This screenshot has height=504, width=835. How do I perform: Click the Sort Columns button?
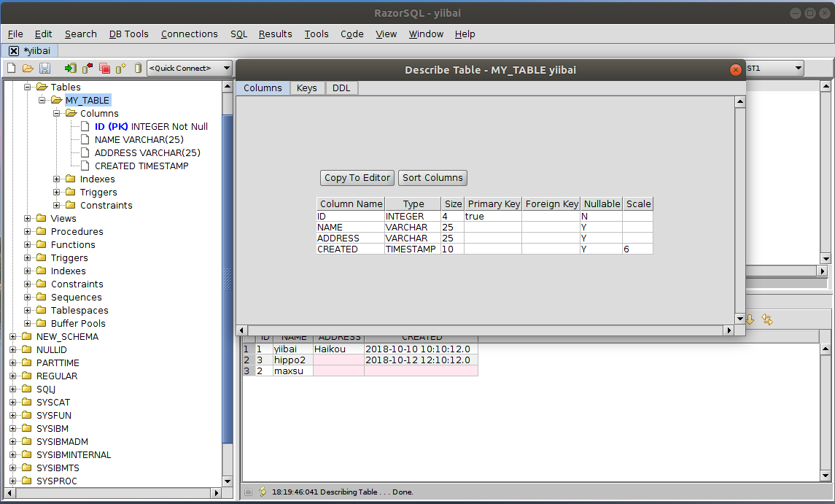(x=433, y=178)
